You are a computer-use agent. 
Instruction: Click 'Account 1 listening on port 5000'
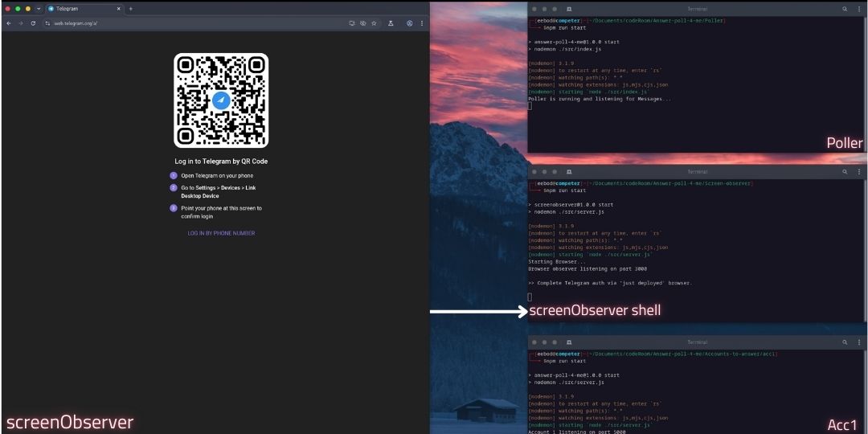click(577, 432)
